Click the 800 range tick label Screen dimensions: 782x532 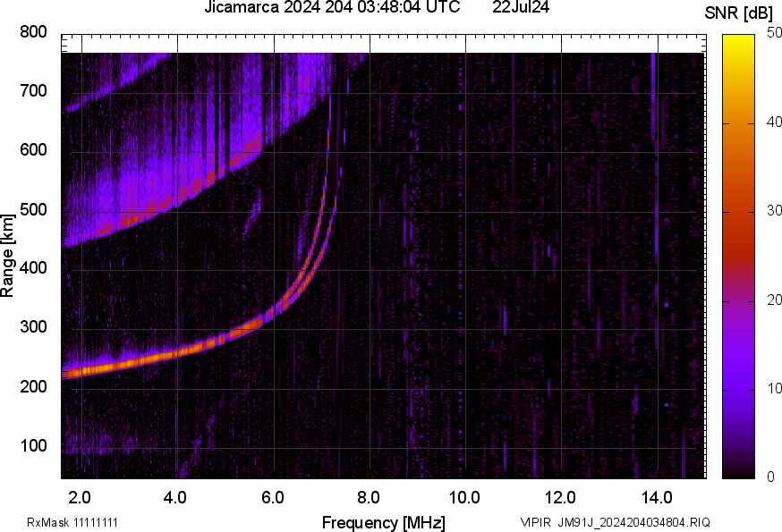(x=33, y=32)
